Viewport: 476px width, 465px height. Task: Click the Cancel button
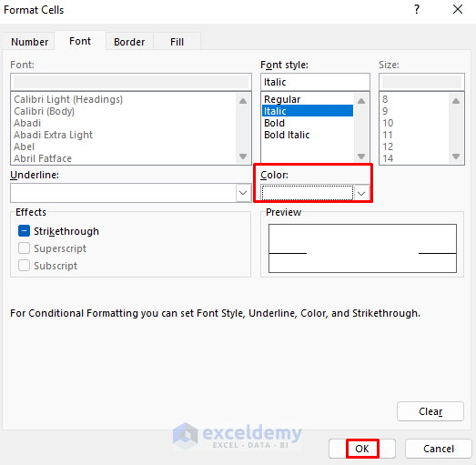[439, 449]
